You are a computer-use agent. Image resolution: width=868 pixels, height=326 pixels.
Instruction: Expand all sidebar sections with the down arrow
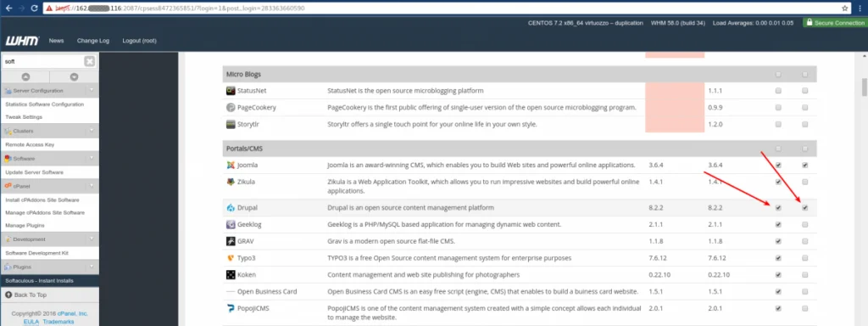coord(75,77)
